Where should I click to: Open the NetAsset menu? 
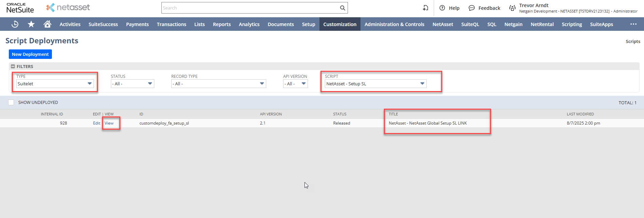pyautogui.click(x=443, y=24)
